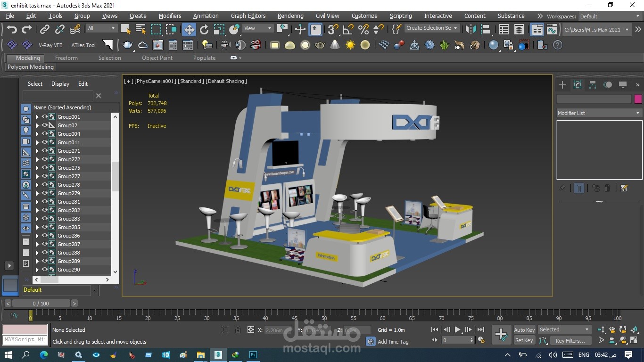Expand the Group02 tree node
644x362 pixels.
pos(37,125)
